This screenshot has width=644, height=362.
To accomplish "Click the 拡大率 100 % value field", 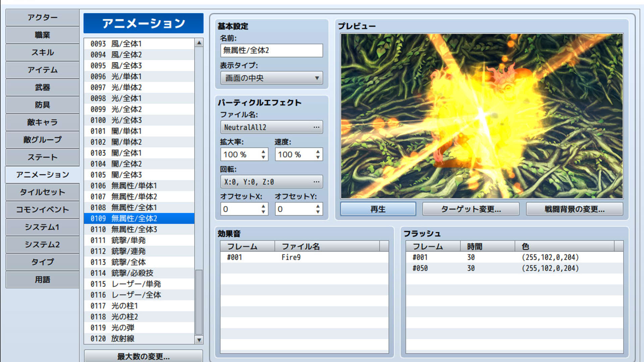I will click(240, 155).
